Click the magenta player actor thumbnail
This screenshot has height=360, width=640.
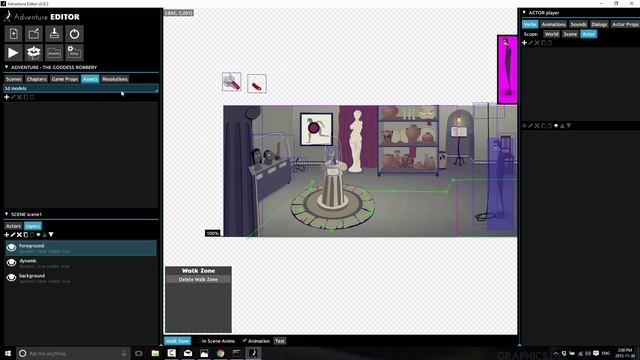point(507,69)
